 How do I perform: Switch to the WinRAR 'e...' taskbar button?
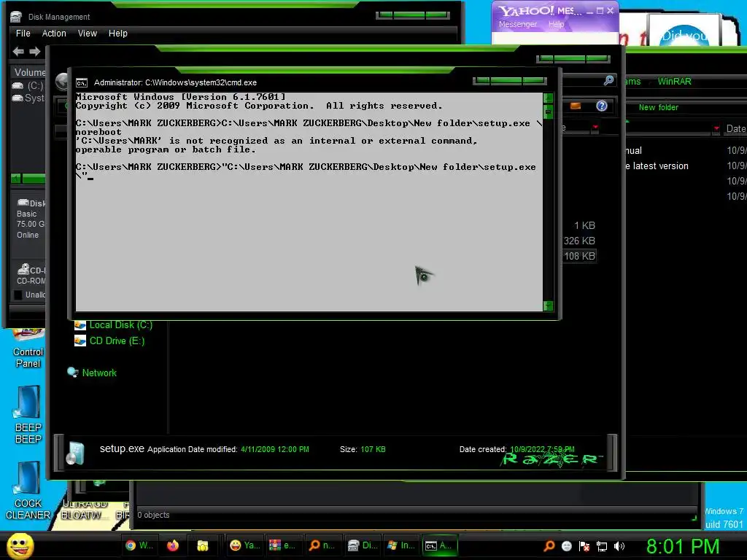pos(282,545)
